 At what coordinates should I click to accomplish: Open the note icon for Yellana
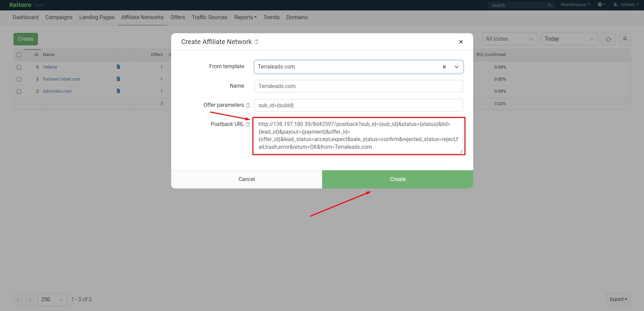(x=118, y=67)
